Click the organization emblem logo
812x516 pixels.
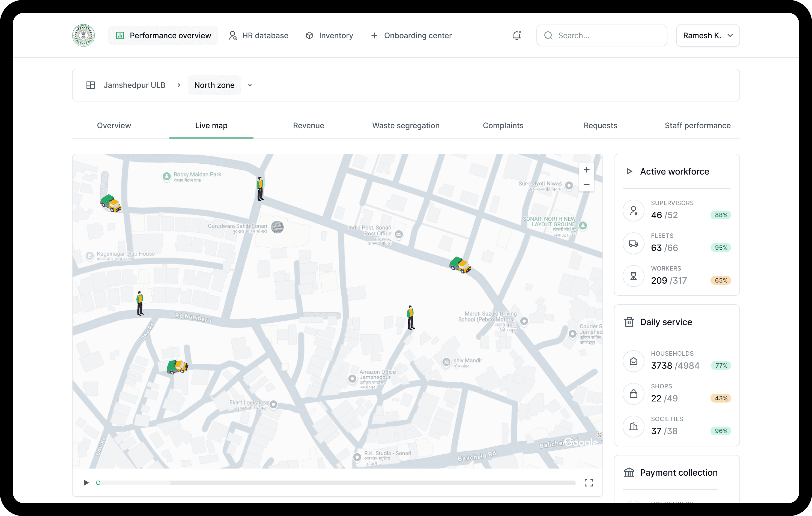(83, 35)
